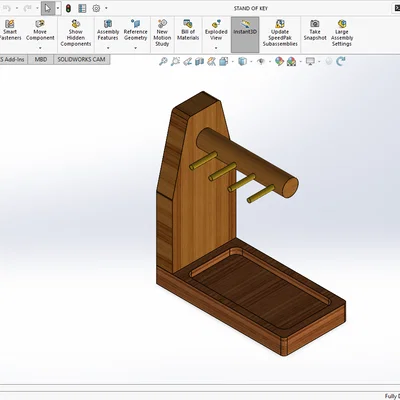400x400 pixels.
Task: Click the Rebuild traffic light icon
Action: coord(68,8)
